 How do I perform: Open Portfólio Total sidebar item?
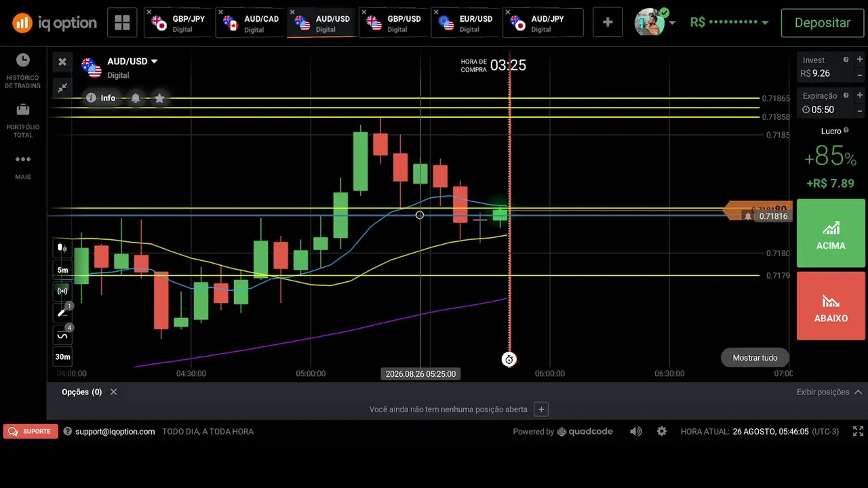point(23,121)
